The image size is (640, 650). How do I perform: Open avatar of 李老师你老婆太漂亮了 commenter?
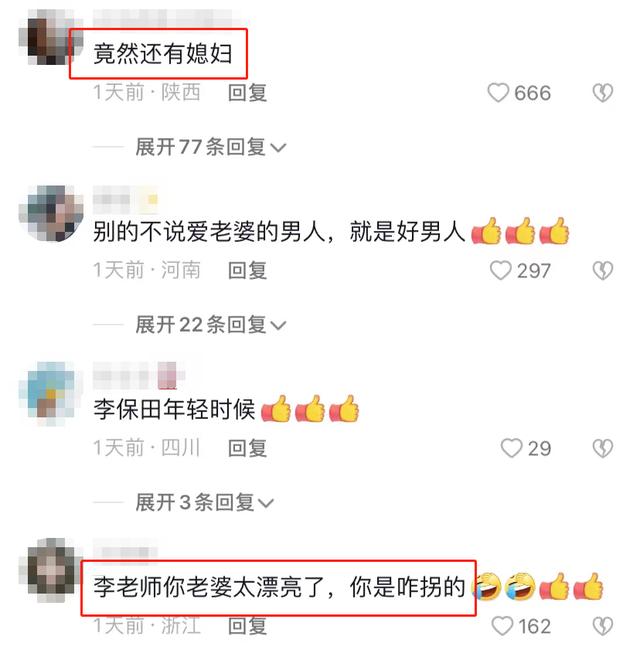[x=51, y=571]
